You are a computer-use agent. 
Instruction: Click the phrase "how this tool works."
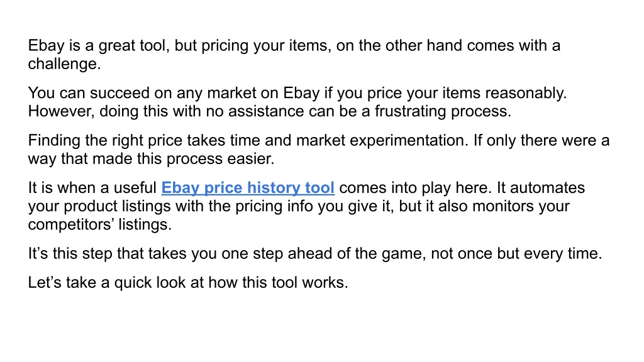click(x=278, y=283)
